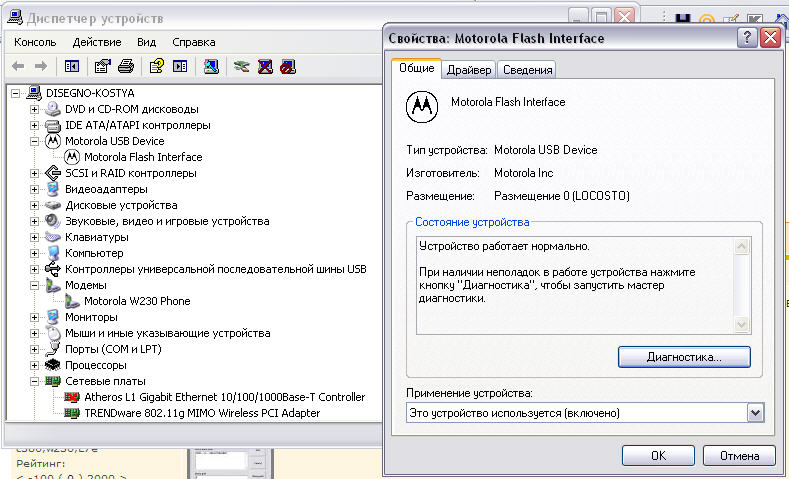Click the Отмена button
Image resolution: width=789 pixels, height=479 pixels.
pyautogui.click(x=739, y=455)
